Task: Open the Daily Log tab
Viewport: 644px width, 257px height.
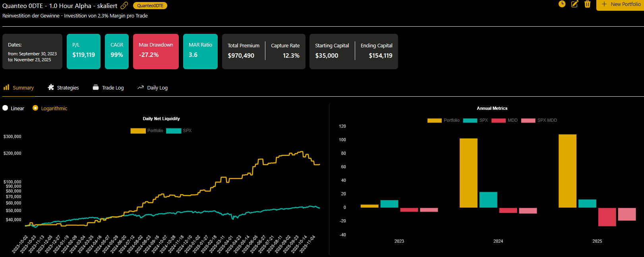Action: point(157,88)
